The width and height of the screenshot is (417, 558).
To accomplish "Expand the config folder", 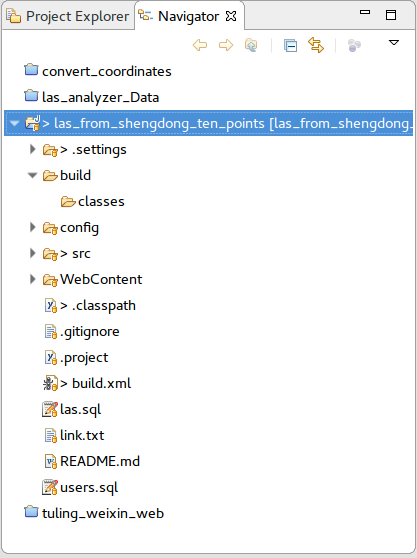I will [x=32, y=227].
